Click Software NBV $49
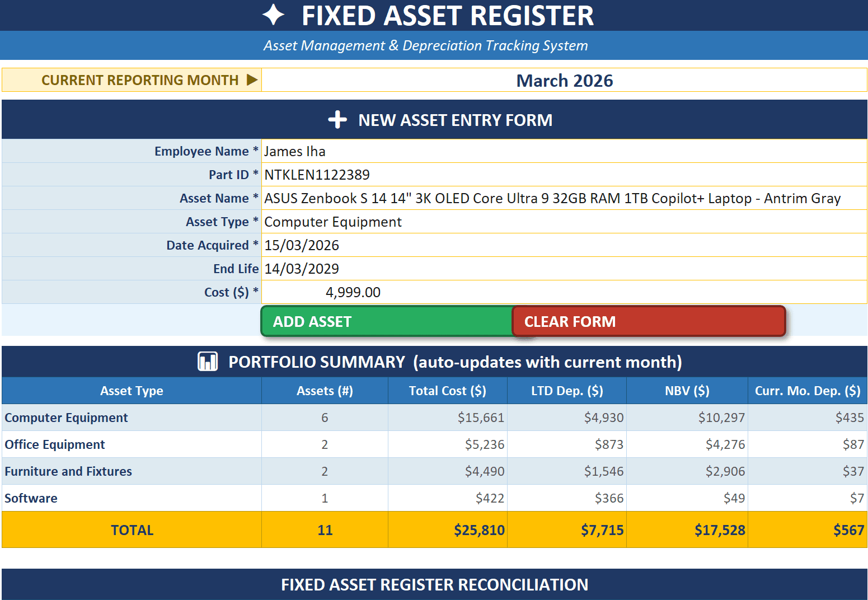The width and height of the screenshot is (868, 600). [x=687, y=498]
